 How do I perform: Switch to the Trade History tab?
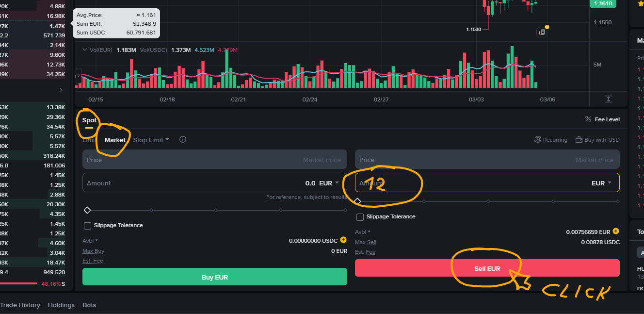coord(20,305)
